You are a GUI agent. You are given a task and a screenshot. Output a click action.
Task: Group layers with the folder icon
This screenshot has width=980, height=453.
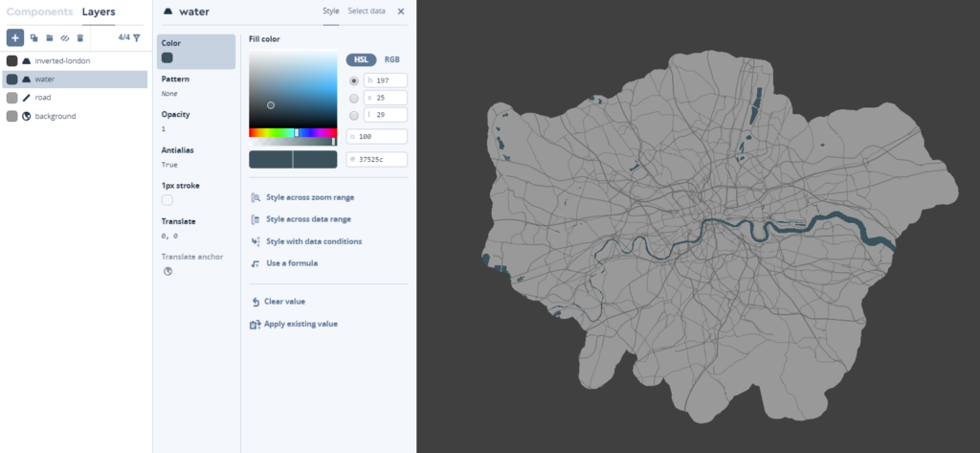49,38
